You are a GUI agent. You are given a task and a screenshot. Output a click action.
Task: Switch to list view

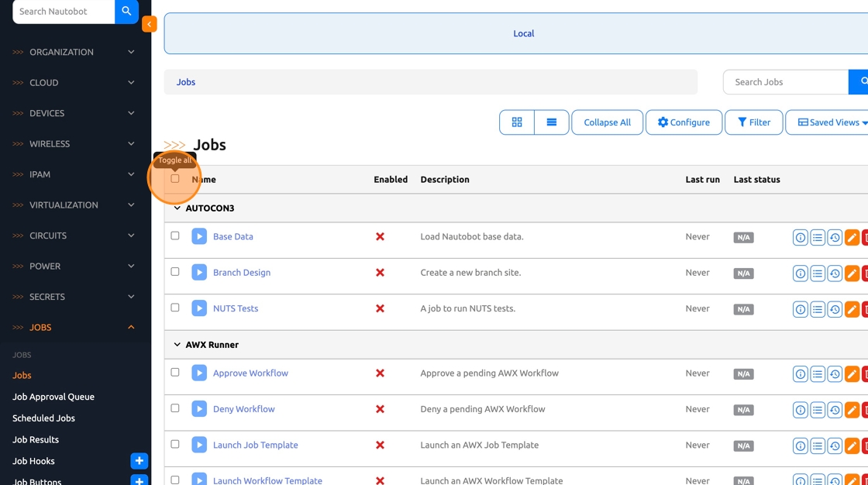[552, 122]
